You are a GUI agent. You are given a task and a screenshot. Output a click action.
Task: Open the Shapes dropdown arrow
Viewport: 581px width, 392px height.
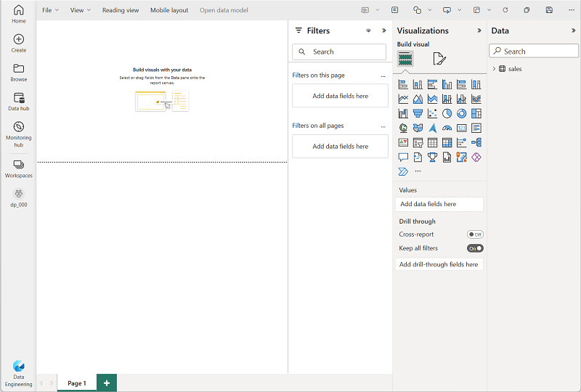pos(430,10)
